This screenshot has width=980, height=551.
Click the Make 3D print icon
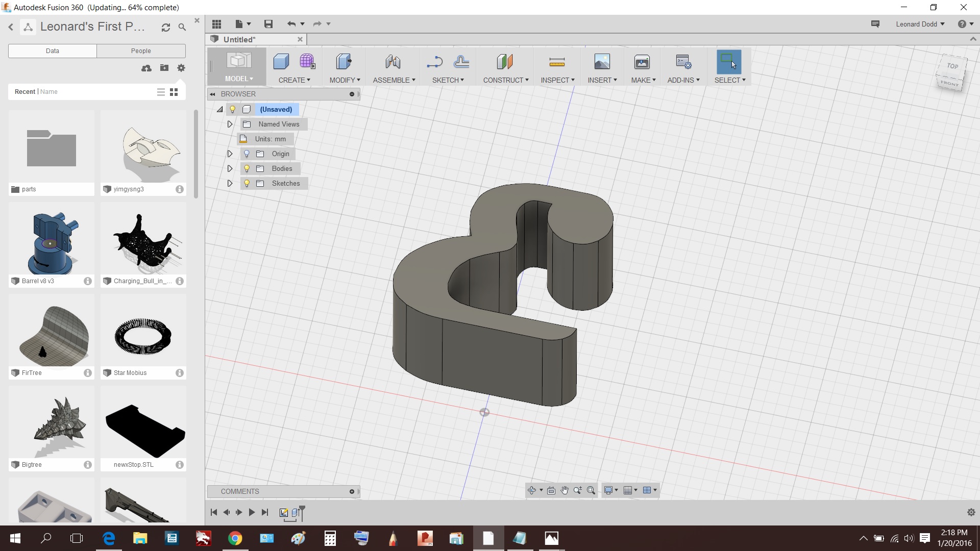pyautogui.click(x=642, y=62)
